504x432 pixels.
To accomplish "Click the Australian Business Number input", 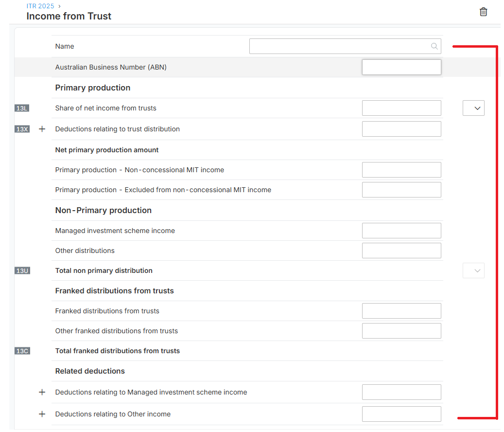I will tap(401, 67).
